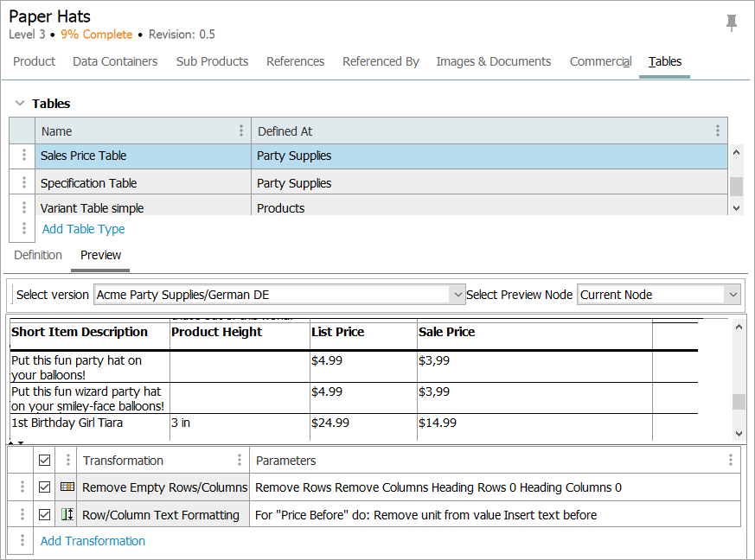Screen dimensions: 755x560
Task: Uncheck the Remove Empty Rows/Columns transformation
Action: point(45,487)
